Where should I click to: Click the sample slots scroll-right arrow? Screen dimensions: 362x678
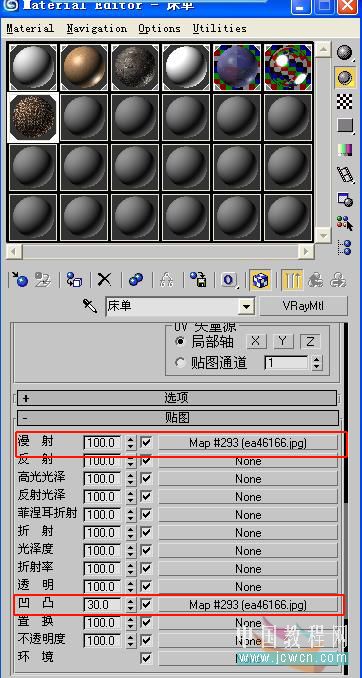[x=307, y=251]
